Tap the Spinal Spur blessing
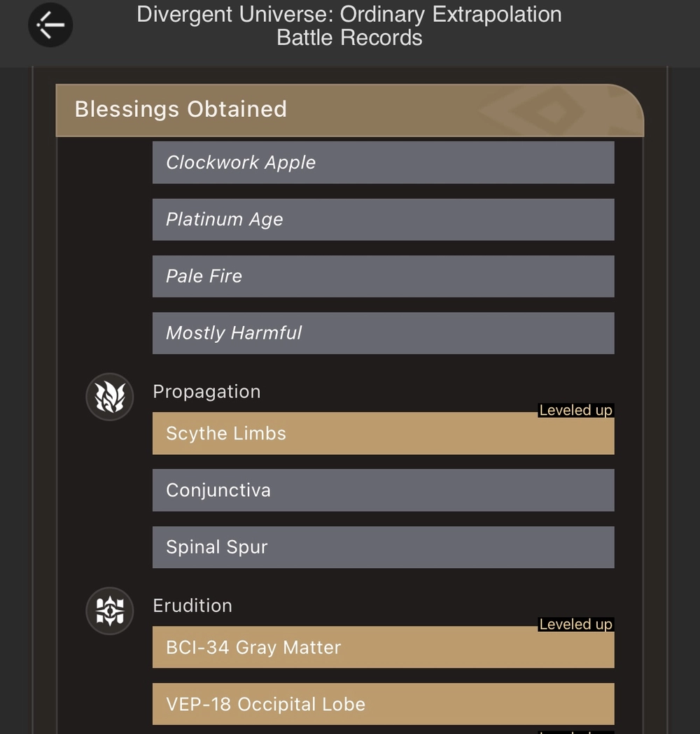Screen dimensions: 700x734 [383, 547]
